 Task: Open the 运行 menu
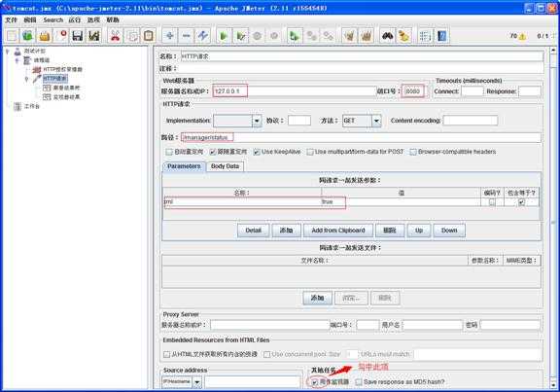pyautogui.click(x=75, y=20)
